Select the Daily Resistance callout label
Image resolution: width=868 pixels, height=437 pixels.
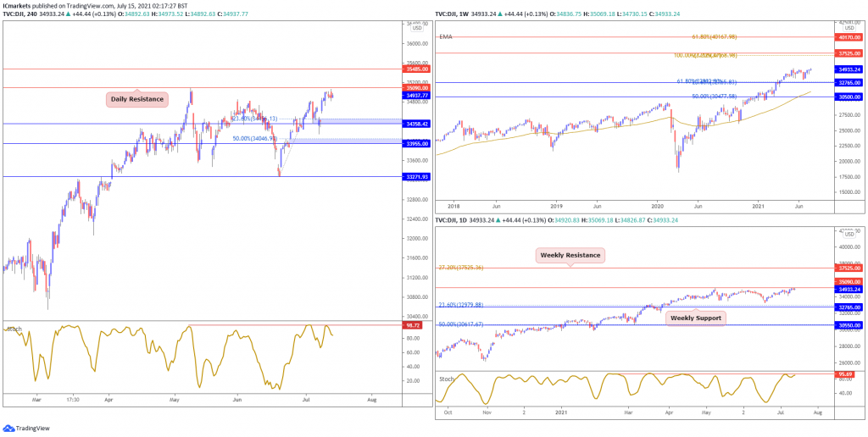click(x=137, y=100)
